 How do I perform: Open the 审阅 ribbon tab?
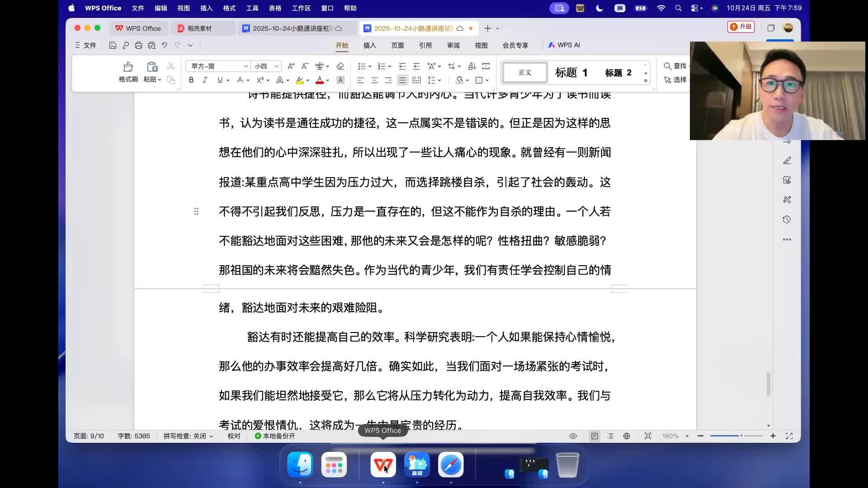point(453,45)
